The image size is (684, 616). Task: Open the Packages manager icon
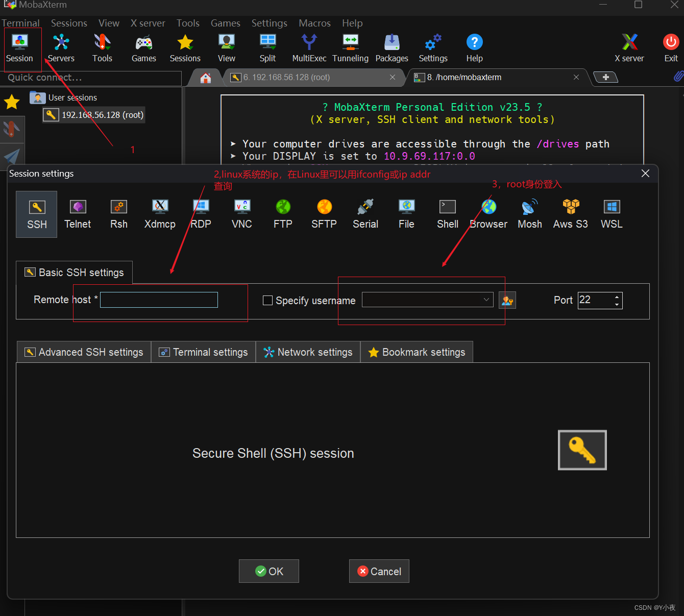(x=392, y=47)
